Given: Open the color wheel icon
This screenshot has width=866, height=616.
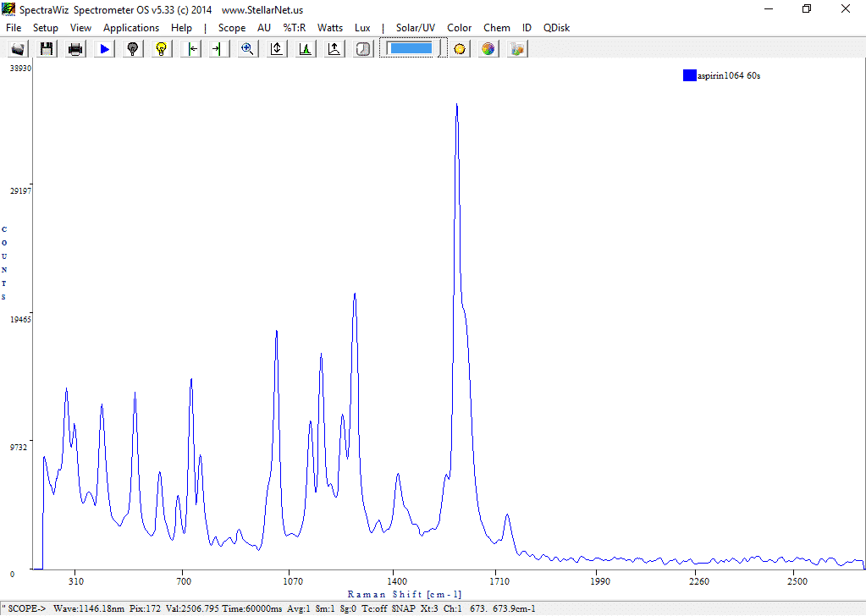Looking at the screenshot, I should coord(488,48).
